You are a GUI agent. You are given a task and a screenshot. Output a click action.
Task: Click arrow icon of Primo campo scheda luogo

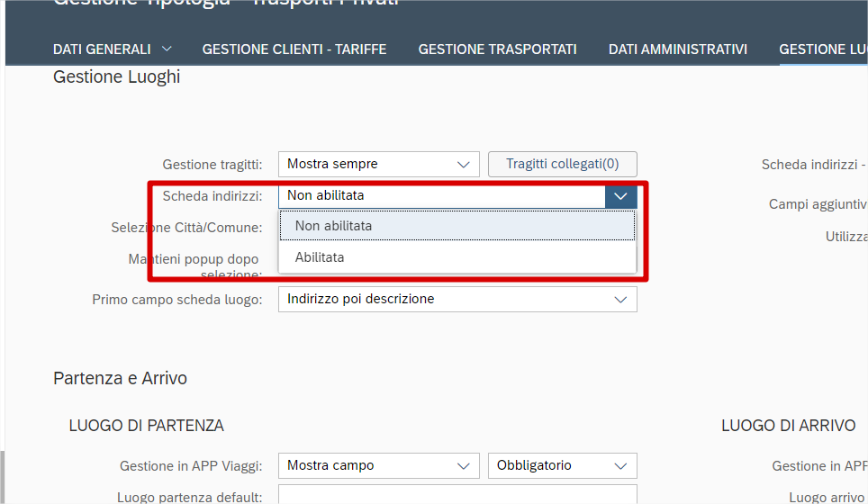620,299
